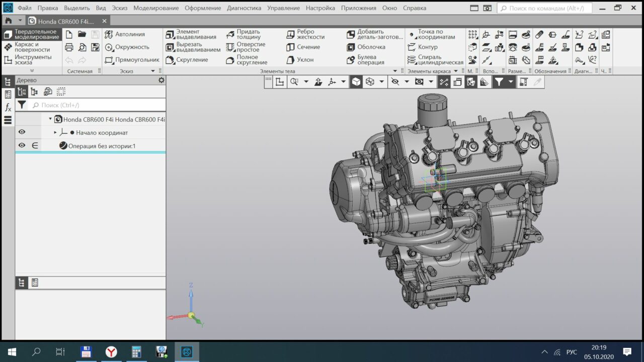The image size is (644, 362).
Task: Select wireframe display cube icon
Action: 370,82
